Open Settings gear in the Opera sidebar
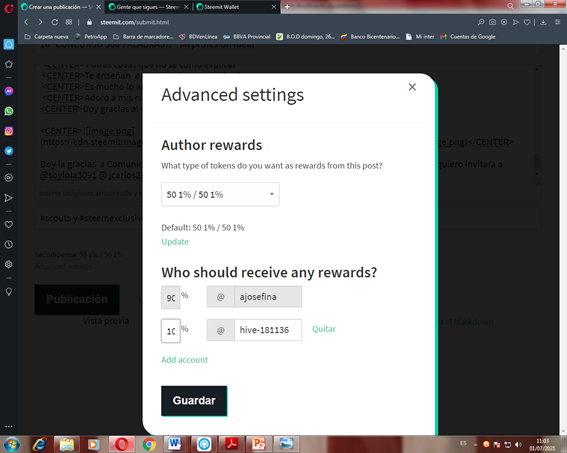 9,264
